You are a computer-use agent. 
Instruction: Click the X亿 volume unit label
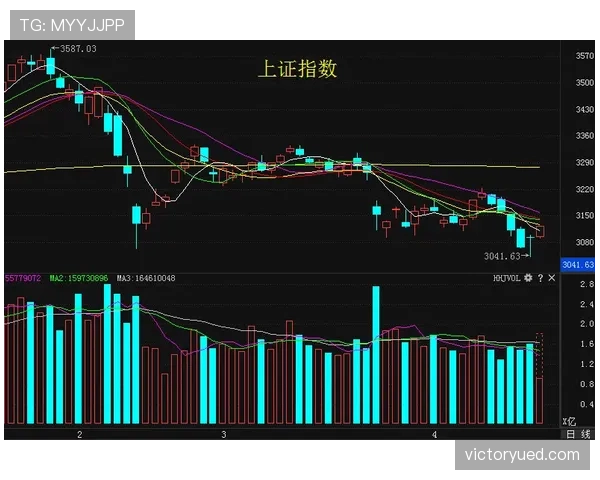[569, 421]
